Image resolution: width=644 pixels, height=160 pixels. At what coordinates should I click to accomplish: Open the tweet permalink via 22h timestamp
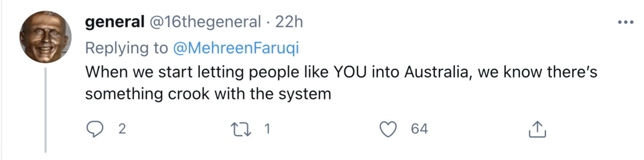pyautogui.click(x=290, y=22)
